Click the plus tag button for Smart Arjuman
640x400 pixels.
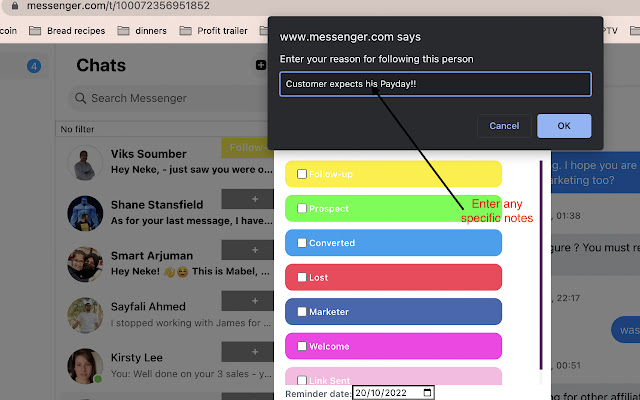click(x=248, y=250)
